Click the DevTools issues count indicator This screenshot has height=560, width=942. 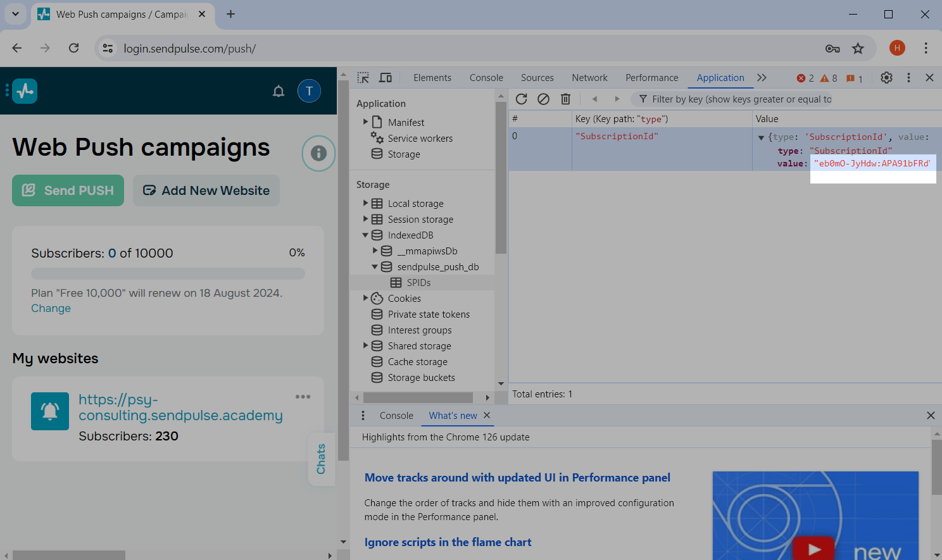click(x=855, y=78)
